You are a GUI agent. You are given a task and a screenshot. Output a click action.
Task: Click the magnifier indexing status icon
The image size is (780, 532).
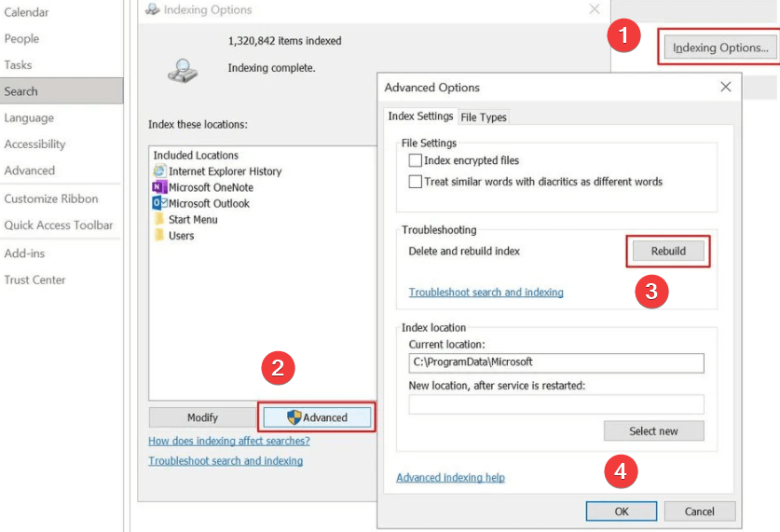(183, 71)
